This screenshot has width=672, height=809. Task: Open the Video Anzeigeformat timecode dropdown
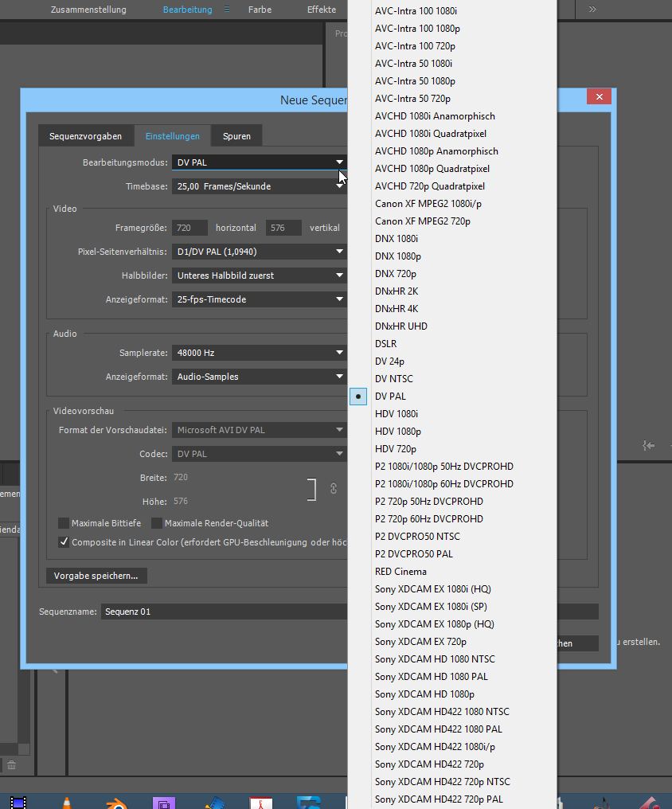(x=259, y=299)
